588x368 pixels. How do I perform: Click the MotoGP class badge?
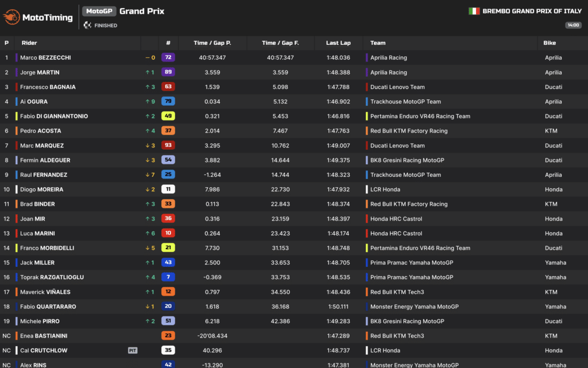[99, 11]
